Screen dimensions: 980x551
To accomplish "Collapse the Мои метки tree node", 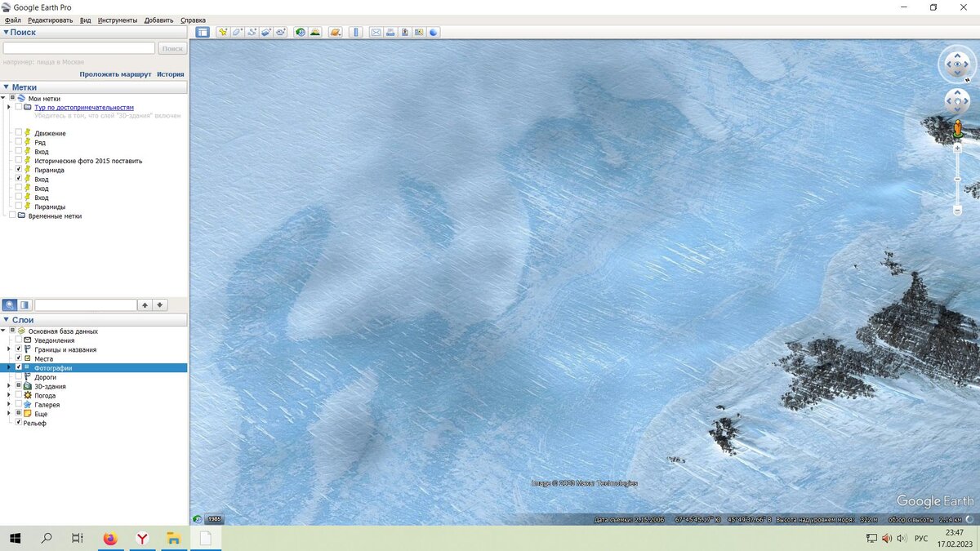I will coord(3,98).
